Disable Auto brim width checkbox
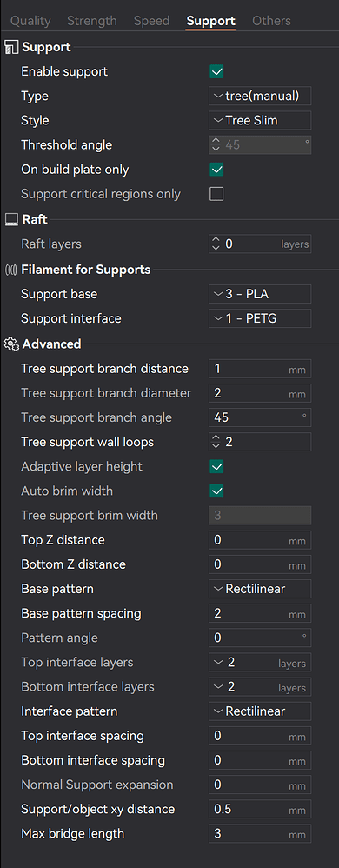The width and height of the screenshot is (339, 868). 216,491
